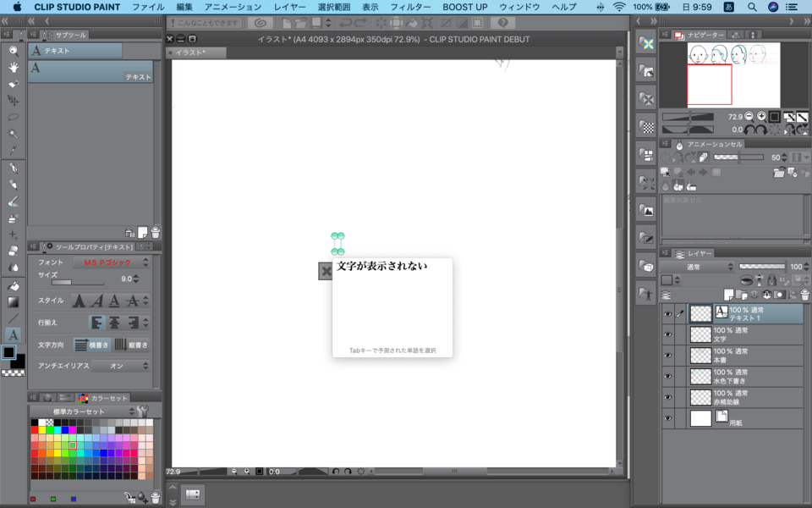The height and width of the screenshot is (508, 812).
Task: Open the レイヤー menu in the menu bar
Action: [x=290, y=7]
